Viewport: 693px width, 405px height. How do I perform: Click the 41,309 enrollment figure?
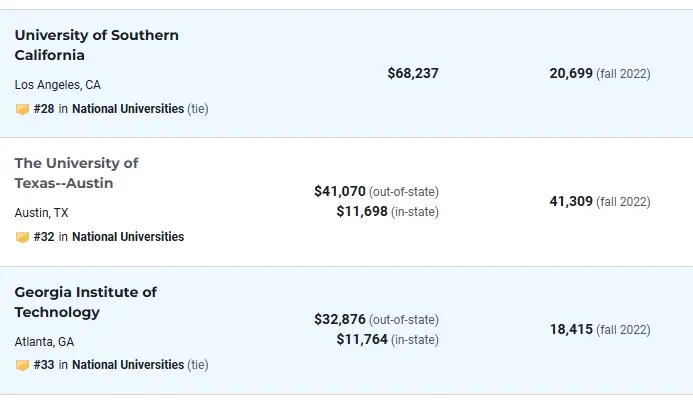(571, 201)
